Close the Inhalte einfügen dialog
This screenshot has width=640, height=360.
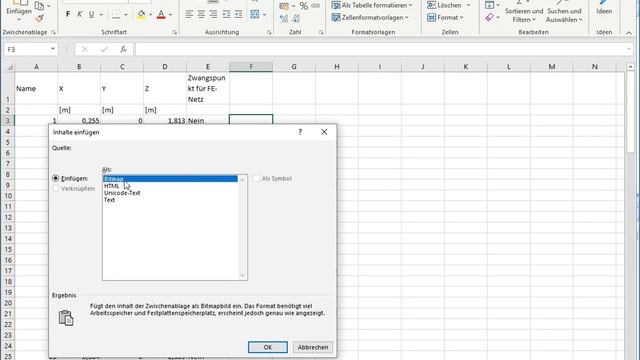(324, 132)
